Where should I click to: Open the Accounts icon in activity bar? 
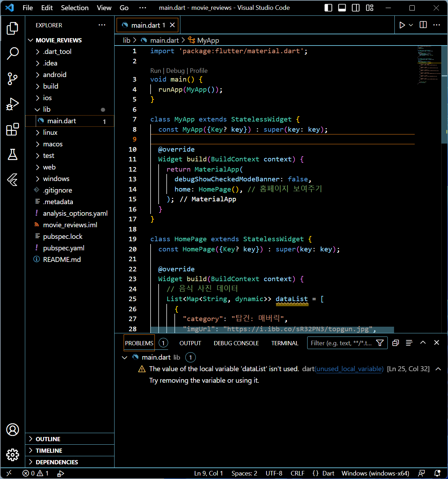click(x=13, y=430)
